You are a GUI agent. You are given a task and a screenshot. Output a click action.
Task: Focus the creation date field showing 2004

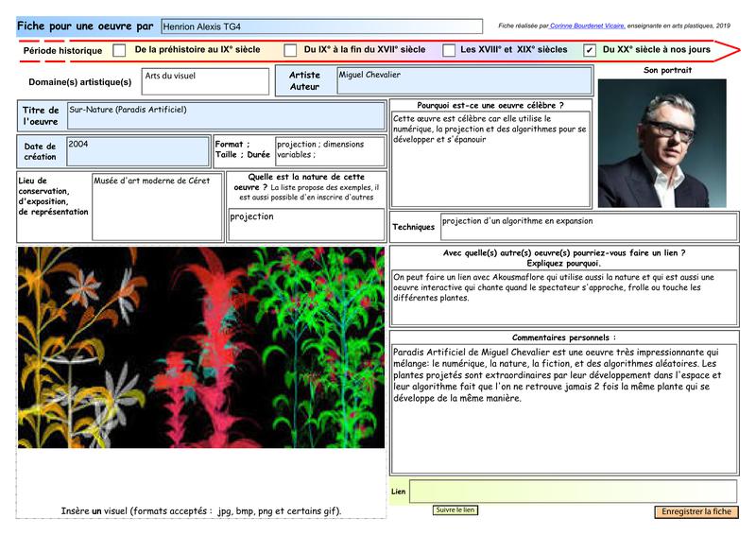[136, 151]
